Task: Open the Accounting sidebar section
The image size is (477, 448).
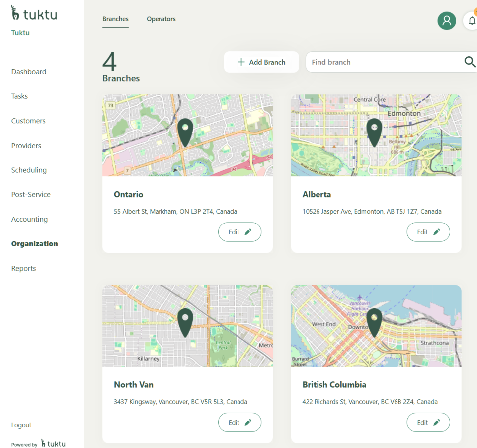Action: pos(29,219)
